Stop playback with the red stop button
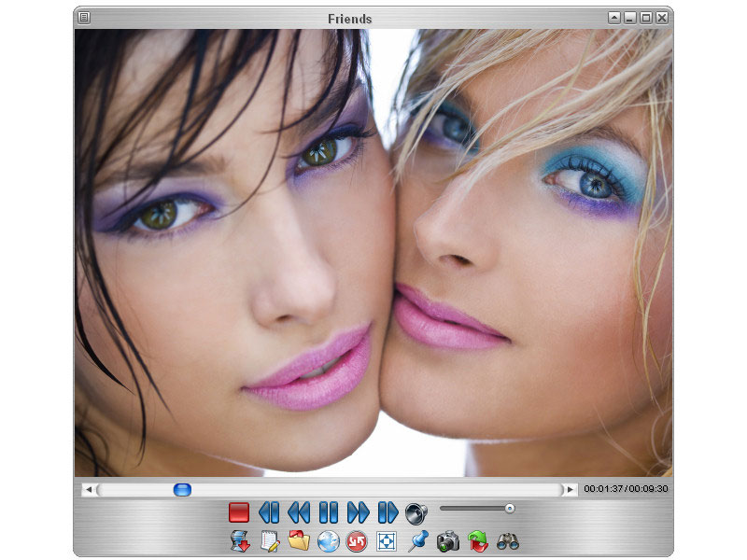Screen dimensions: 747x560 (x=239, y=512)
